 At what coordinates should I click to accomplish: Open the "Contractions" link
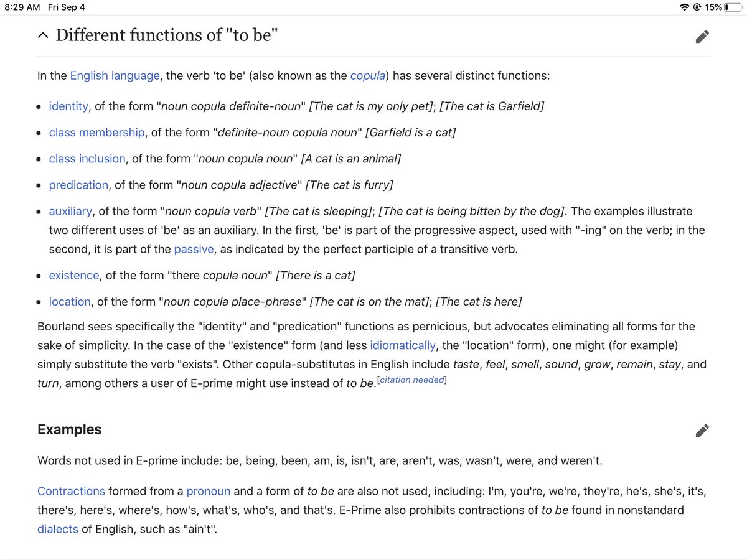coord(71,491)
